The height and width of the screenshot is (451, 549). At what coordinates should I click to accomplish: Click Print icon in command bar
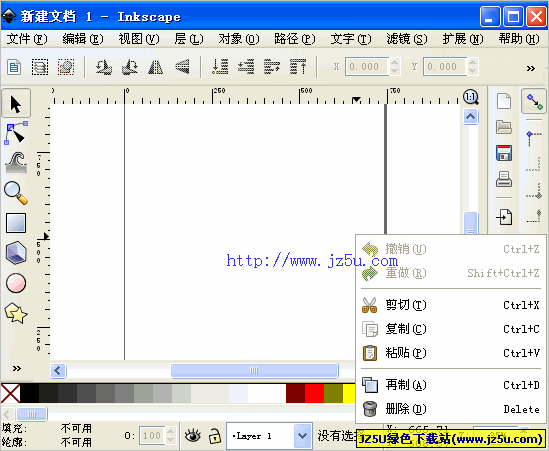[504, 179]
